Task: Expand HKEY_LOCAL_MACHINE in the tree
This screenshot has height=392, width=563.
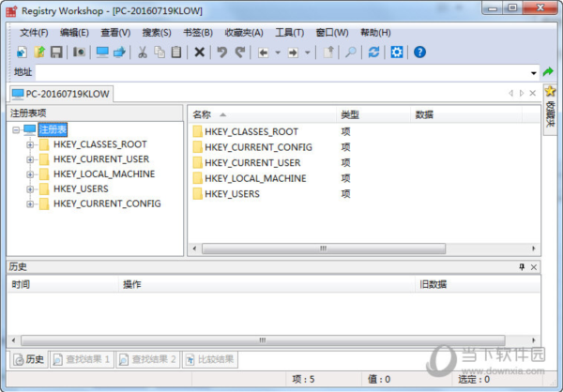Action: (x=30, y=174)
